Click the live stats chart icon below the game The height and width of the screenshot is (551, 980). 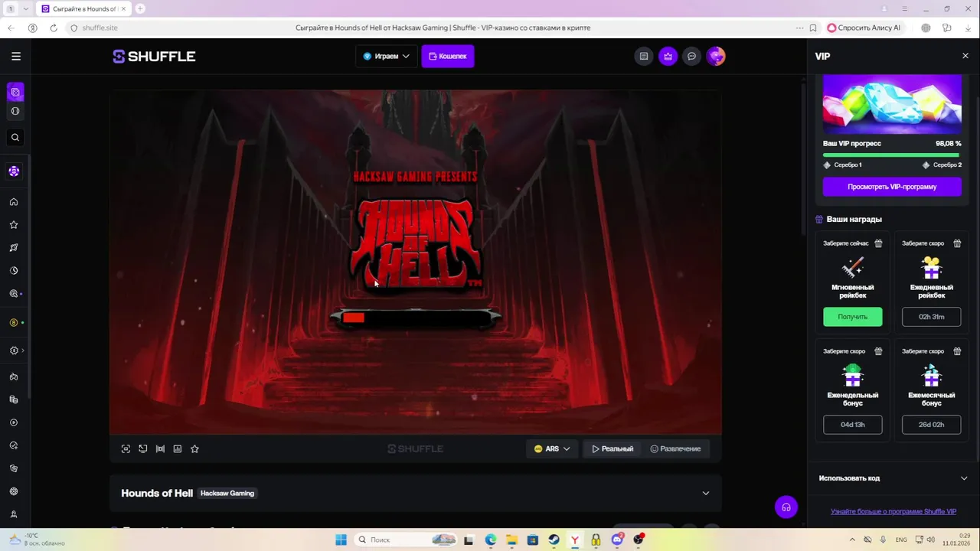point(178,449)
